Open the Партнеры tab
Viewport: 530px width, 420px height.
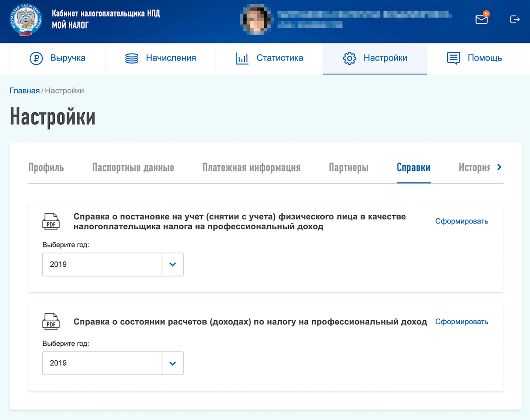click(348, 167)
